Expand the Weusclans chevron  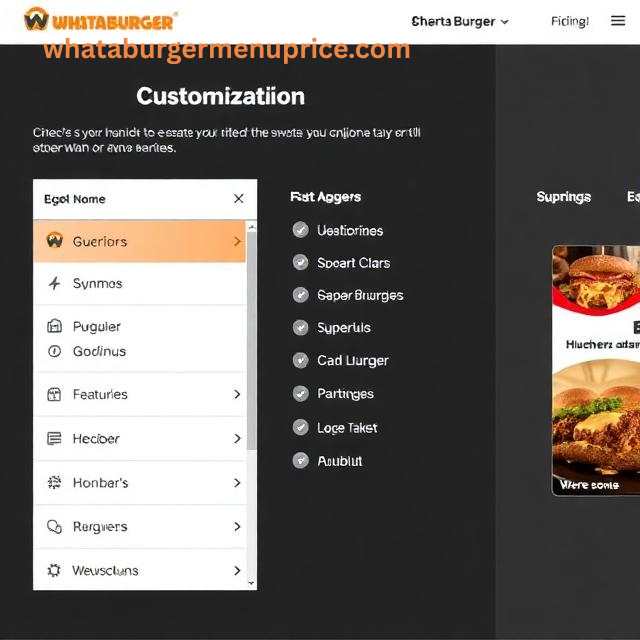click(x=237, y=570)
